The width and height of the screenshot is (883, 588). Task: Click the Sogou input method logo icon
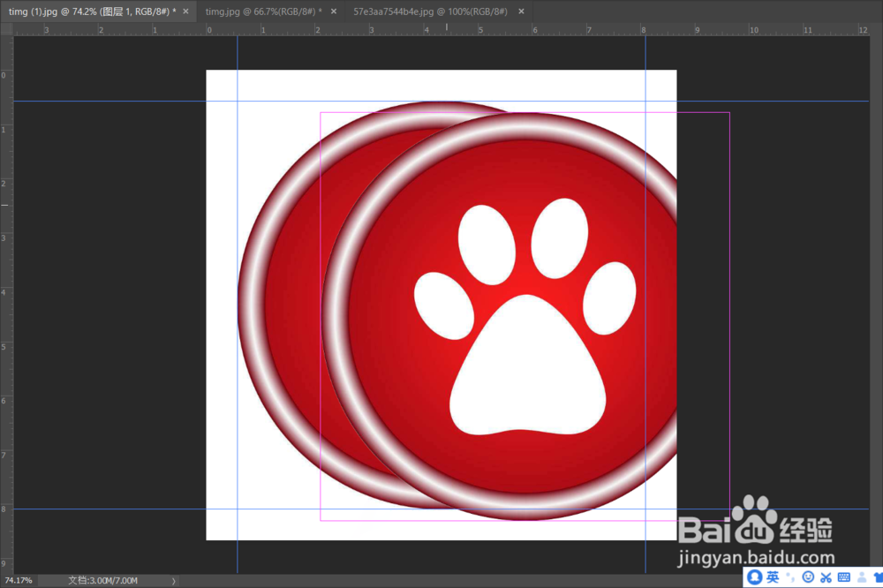tap(755, 577)
